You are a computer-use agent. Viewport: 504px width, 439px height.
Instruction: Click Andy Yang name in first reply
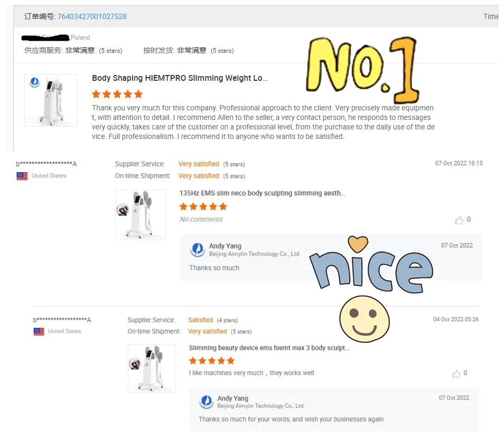[225, 246]
